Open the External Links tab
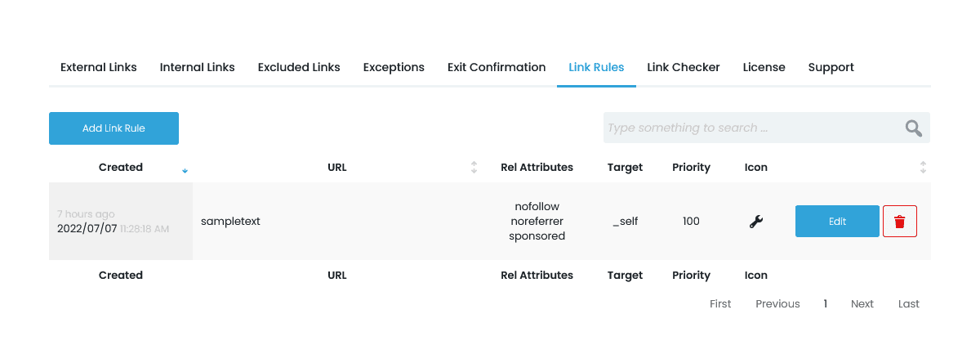Screen dimensions: 980x350 pyautogui.click(x=99, y=67)
